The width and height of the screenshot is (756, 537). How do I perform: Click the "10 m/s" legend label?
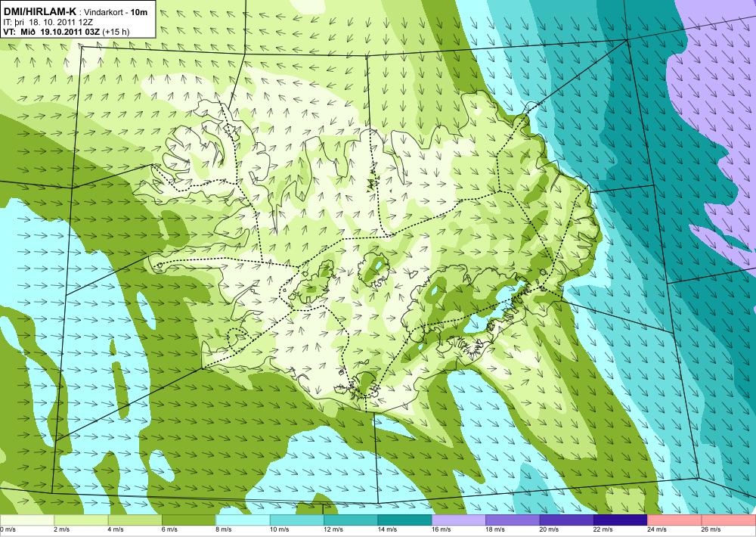[279, 529]
